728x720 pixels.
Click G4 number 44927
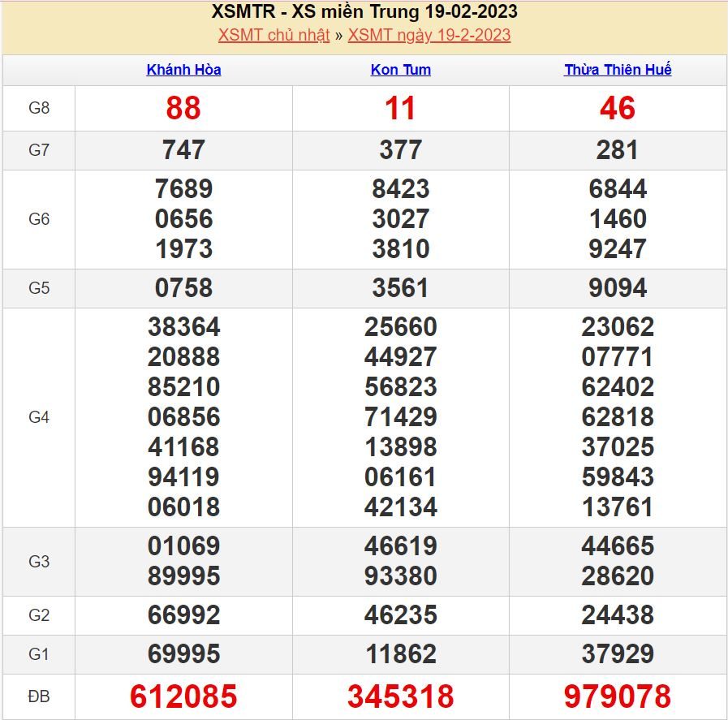pos(401,357)
